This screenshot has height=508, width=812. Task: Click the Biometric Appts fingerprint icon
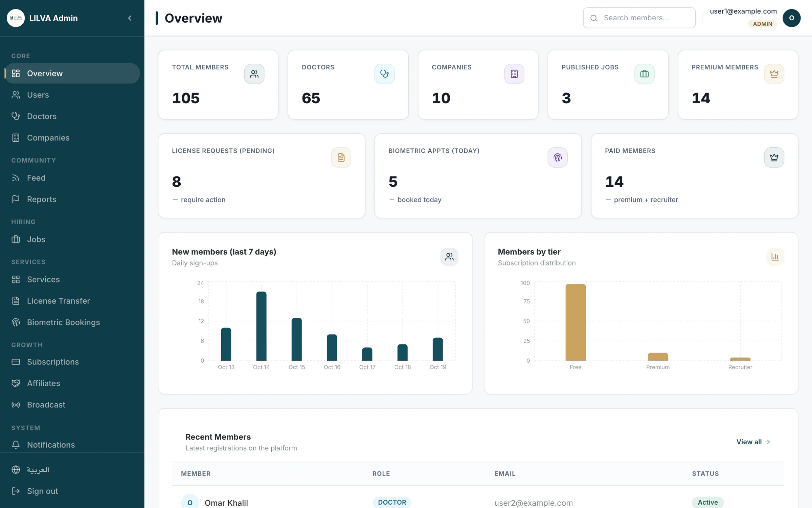click(x=558, y=157)
